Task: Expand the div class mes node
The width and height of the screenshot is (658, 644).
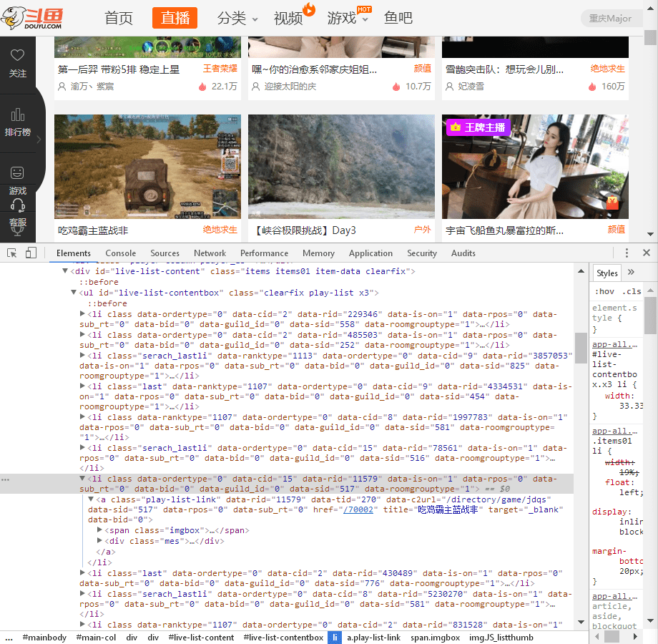Action: [x=99, y=541]
